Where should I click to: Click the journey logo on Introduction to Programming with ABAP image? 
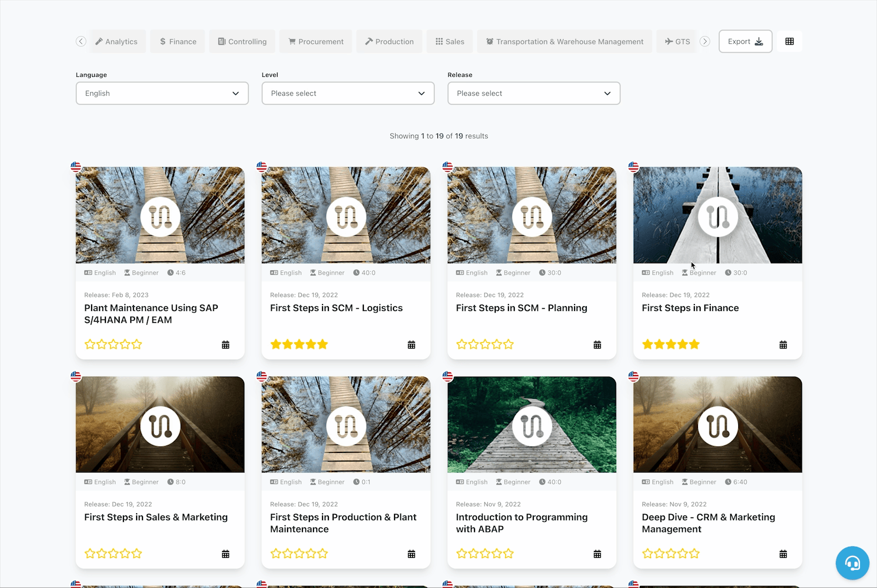532,426
